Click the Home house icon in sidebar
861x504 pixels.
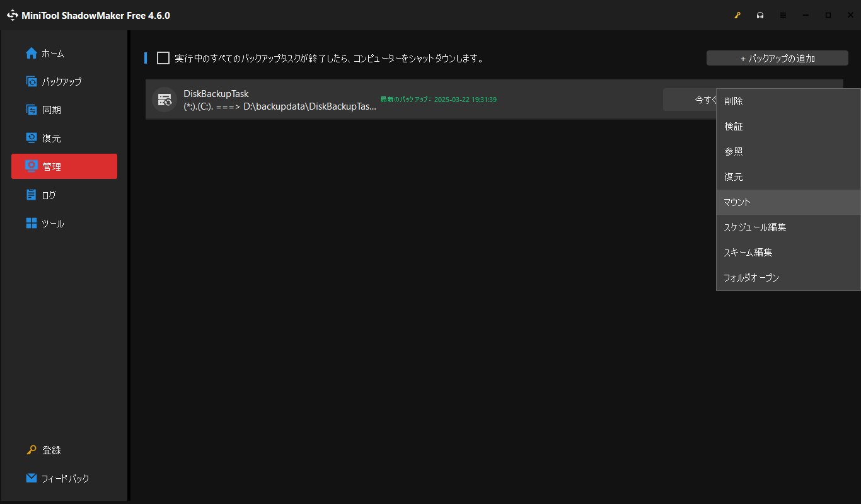coord(32,53)
